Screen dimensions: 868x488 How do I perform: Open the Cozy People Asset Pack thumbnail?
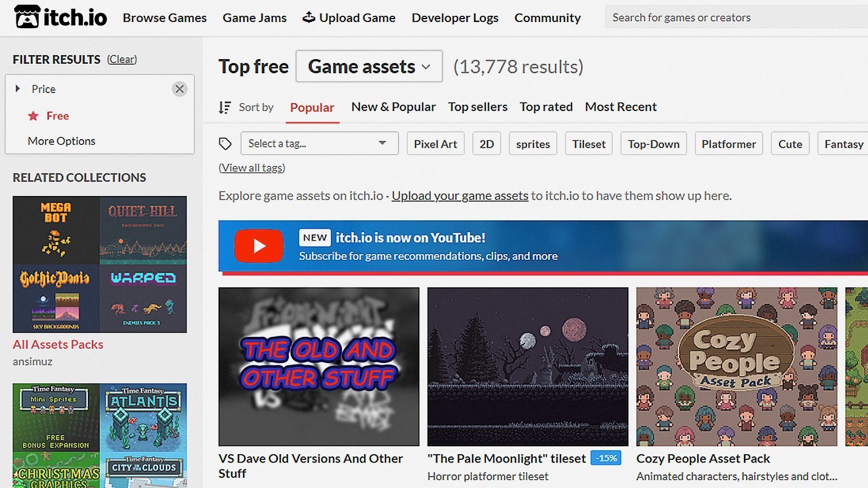coord(737,367)
